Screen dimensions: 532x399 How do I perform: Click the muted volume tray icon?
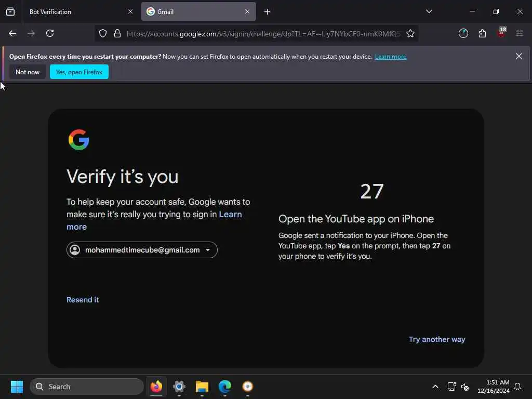tap(465, 387)
